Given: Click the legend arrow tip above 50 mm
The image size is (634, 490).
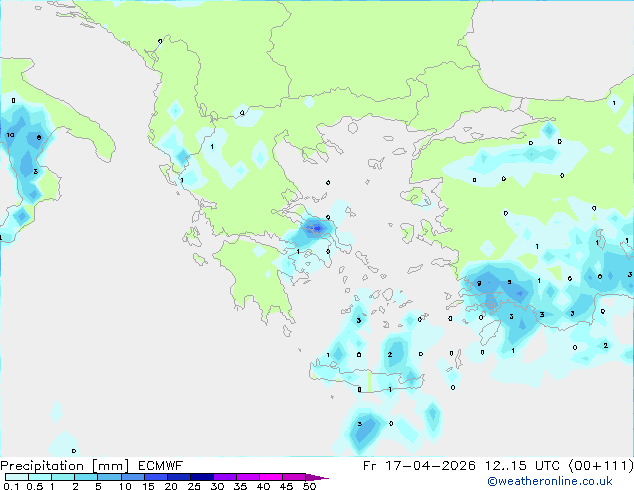Looking at the screenshot, I should [317, 477].
